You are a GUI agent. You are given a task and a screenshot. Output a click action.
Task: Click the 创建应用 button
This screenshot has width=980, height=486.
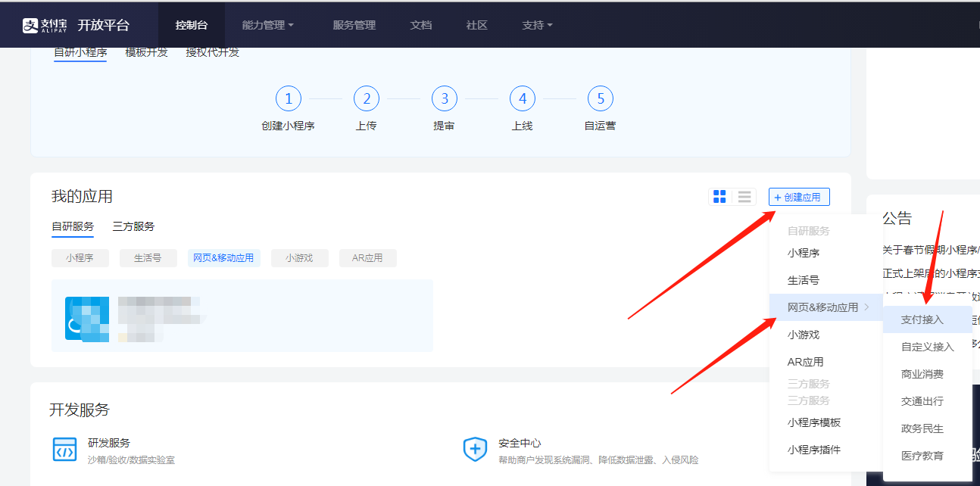799,197
